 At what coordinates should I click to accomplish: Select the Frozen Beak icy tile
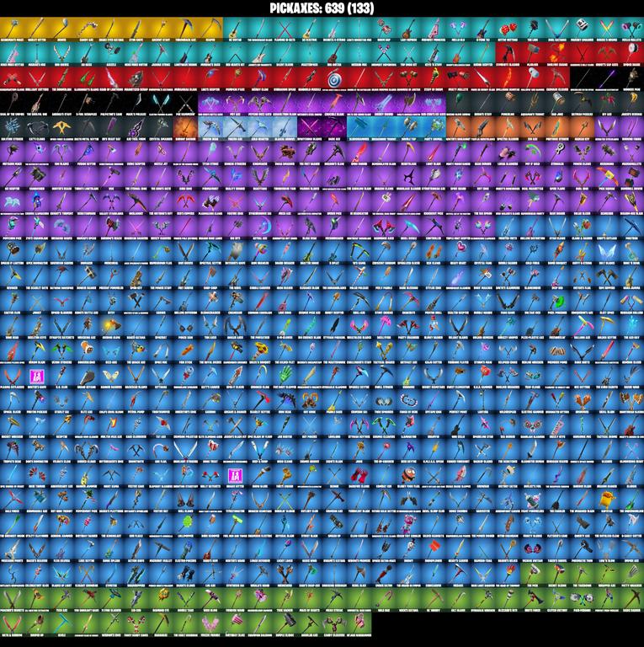[210, 129]
